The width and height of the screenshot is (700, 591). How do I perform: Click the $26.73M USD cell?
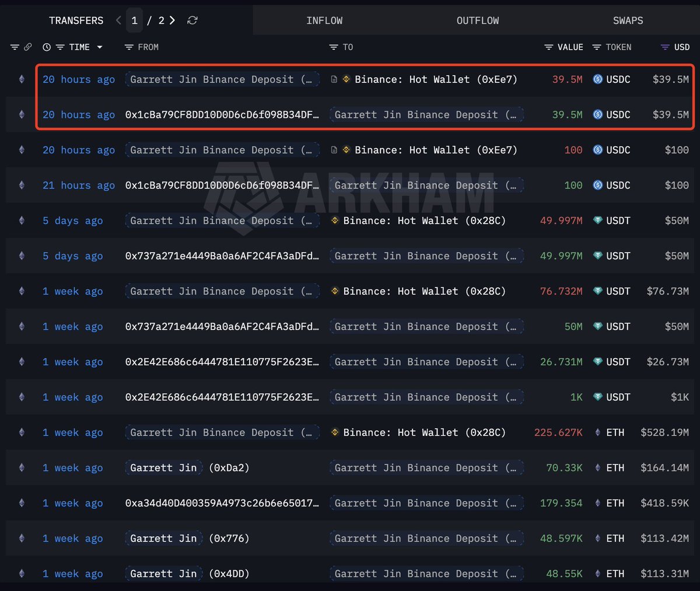pyautogui.click(x=667, y=362)
